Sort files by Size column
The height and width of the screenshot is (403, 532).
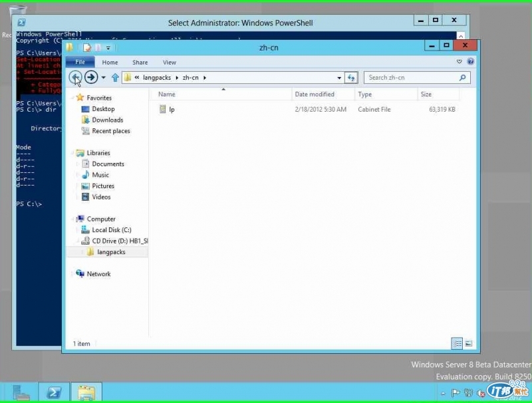pos(438,94)
